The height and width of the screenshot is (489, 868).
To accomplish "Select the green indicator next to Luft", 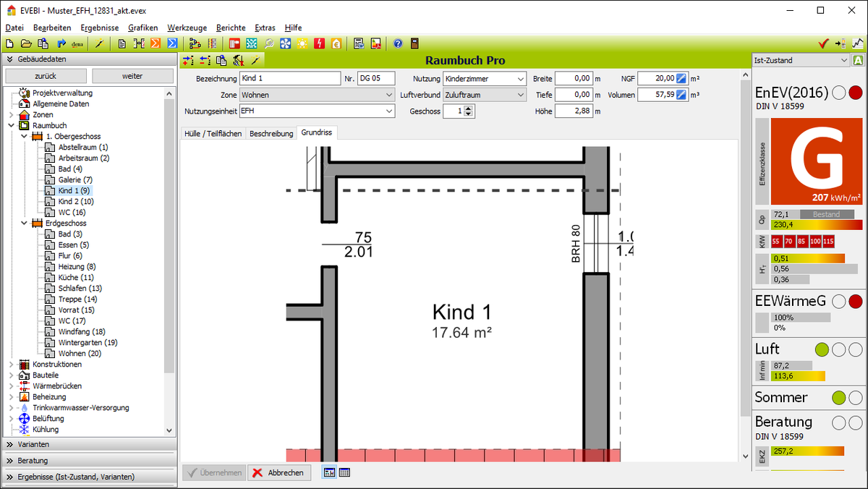I will tap(822, 349).
